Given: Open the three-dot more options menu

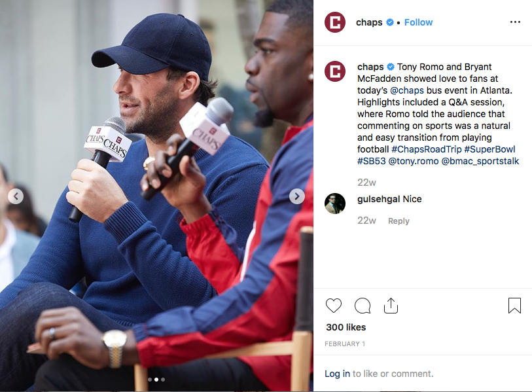Looking at the screenshot, I should click(515, 22).
